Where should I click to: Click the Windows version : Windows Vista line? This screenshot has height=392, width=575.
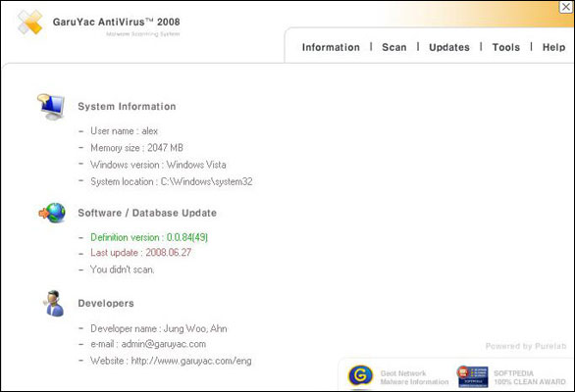pos(158,165)
